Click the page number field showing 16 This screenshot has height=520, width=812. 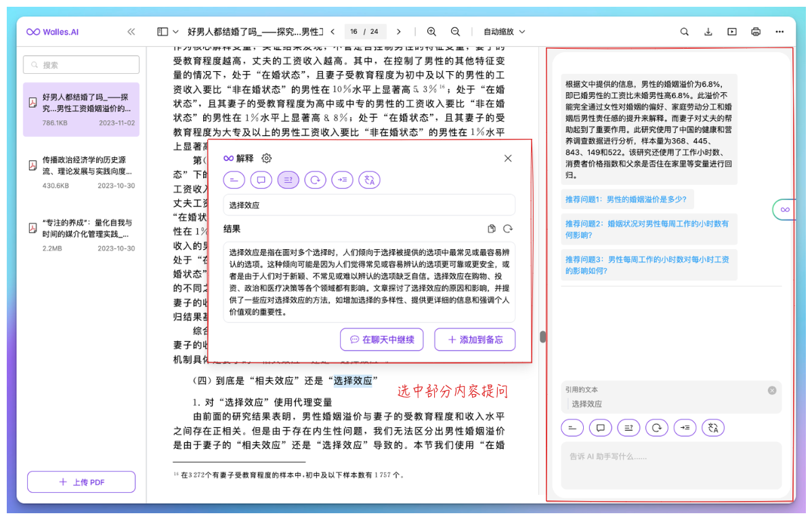354,32
